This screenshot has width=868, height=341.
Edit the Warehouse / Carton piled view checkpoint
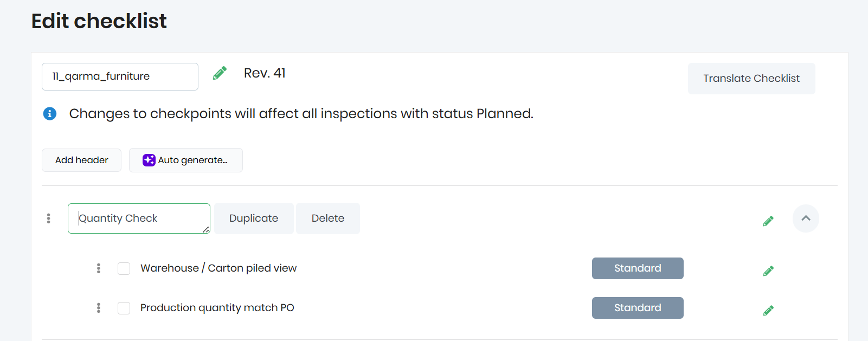[768, 271]
